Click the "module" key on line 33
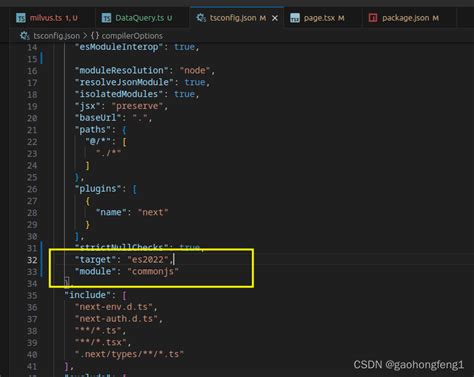 pos(95,271)
